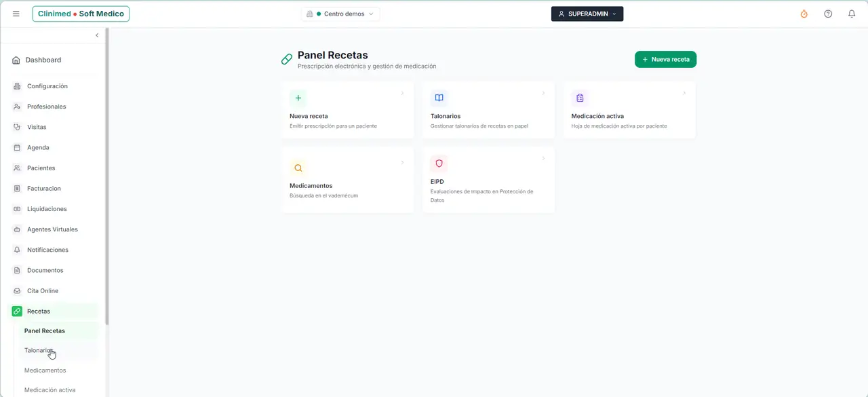Click the Notificaciones bell icon in sidebar
The width and height of the screenshot is (868, 397).
pos(17,250)
